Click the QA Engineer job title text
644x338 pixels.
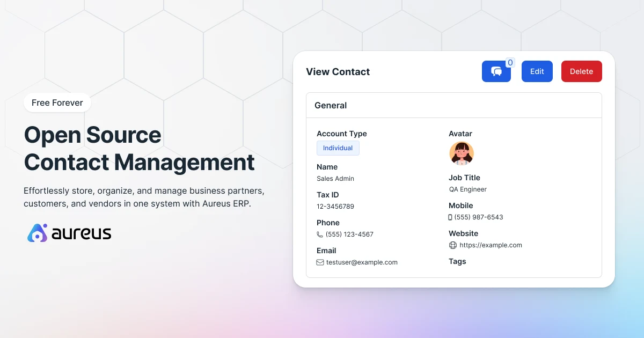coord(467,189)
